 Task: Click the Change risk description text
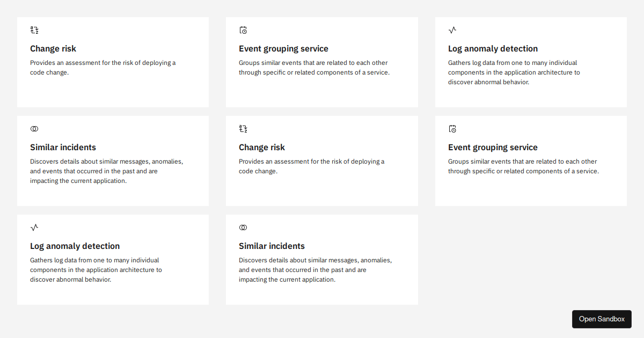(x=103, y=67)
